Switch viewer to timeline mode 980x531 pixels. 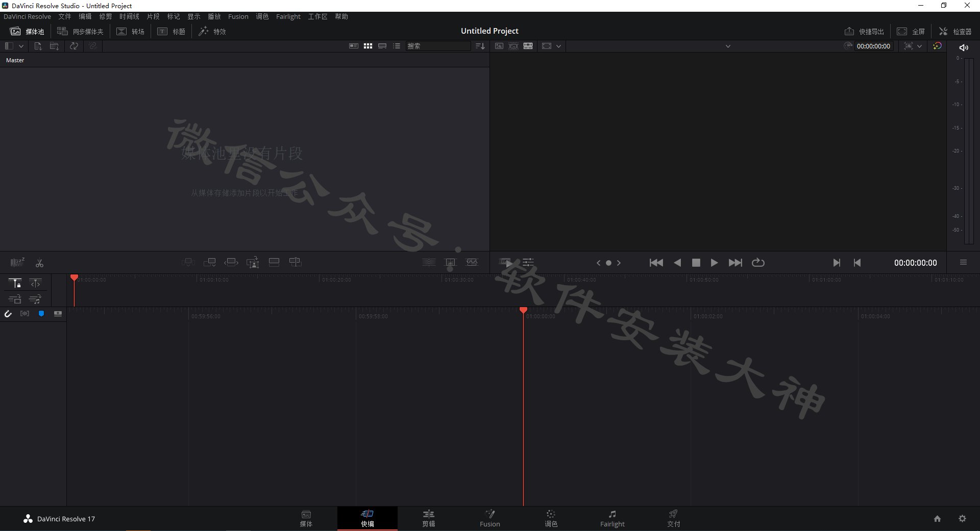click(528, 46)
